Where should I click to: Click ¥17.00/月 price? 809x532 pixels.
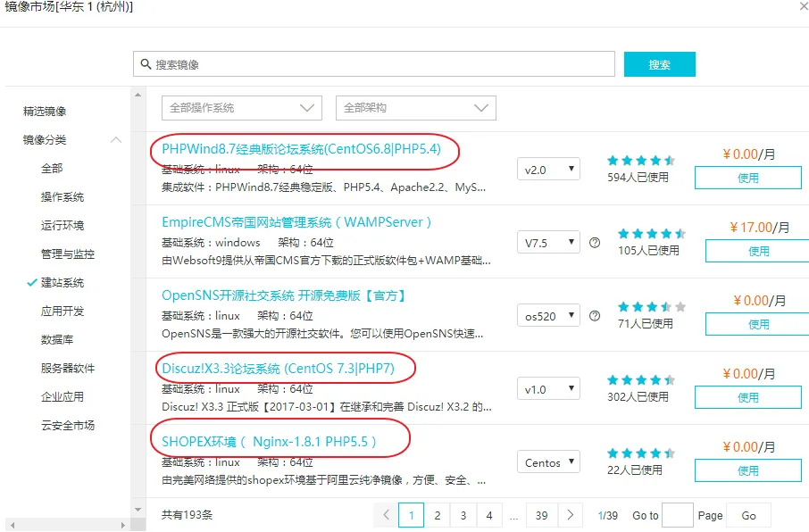tap(760, 227)
